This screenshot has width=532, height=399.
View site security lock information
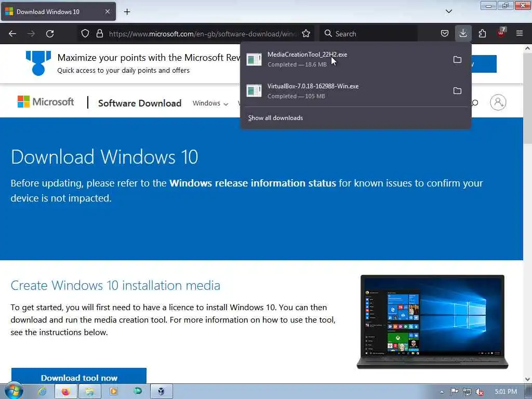99,34
